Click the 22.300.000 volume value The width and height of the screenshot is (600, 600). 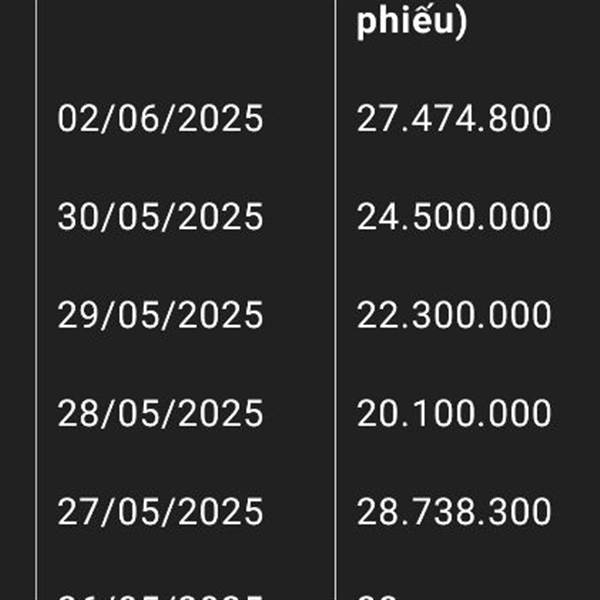tap(454, 315)
